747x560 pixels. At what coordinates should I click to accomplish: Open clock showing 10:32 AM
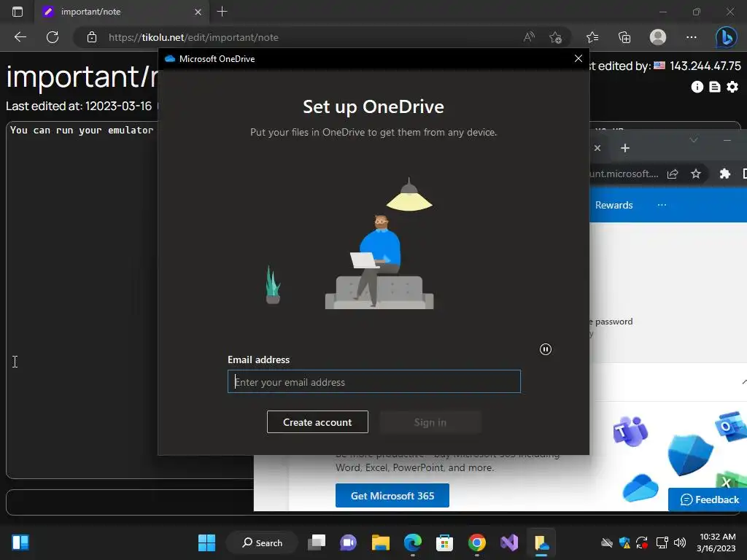(x=716, y=542)
